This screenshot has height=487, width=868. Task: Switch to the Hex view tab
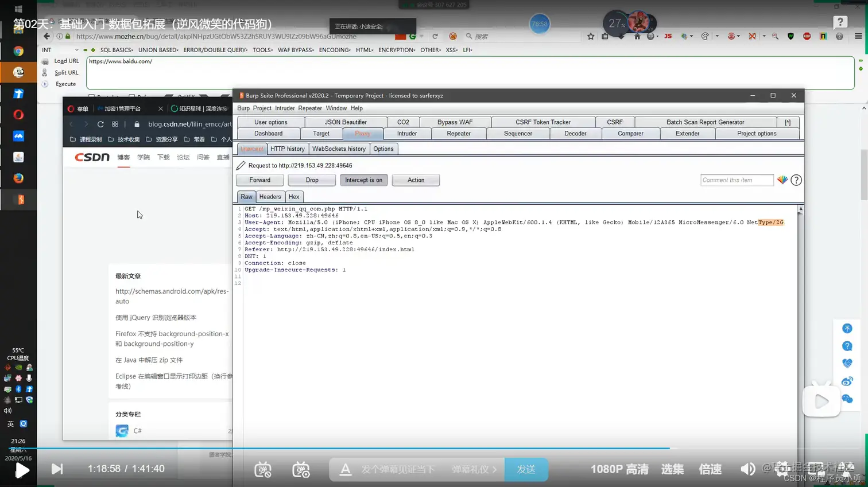294,197
